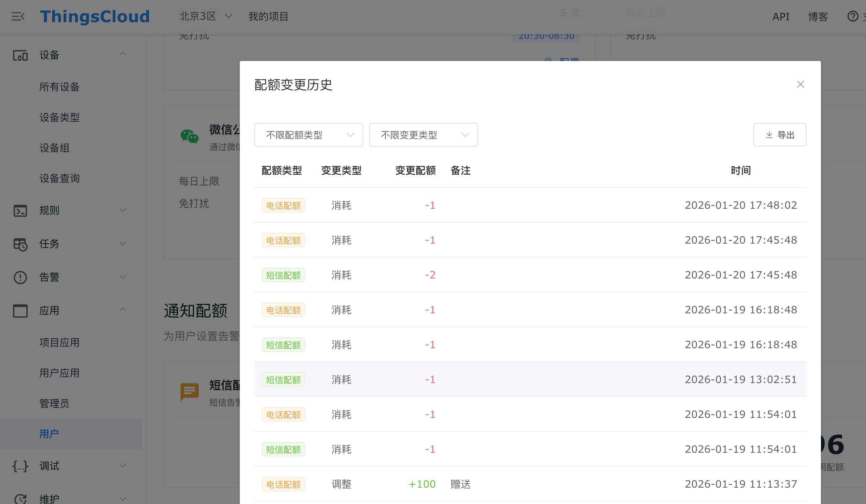Collapse the 设备 sidebar section chevron
This screenshot has height=504, width=866.
point(123,54)
